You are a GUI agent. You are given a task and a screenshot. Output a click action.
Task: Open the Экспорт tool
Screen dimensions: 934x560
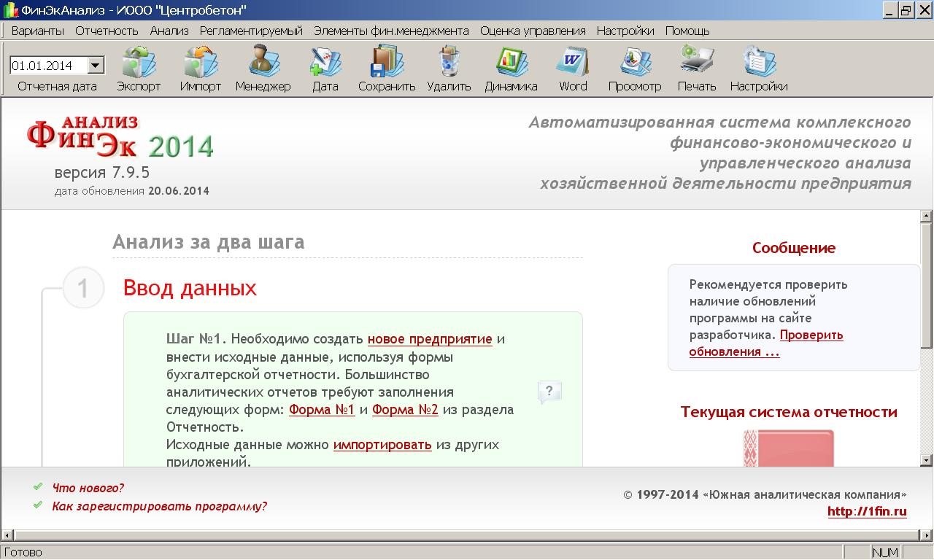[138, 66]
